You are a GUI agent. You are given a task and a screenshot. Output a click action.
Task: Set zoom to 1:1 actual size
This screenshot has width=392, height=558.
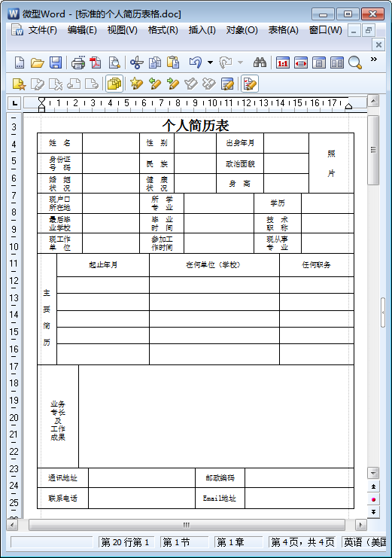[282, 63]
